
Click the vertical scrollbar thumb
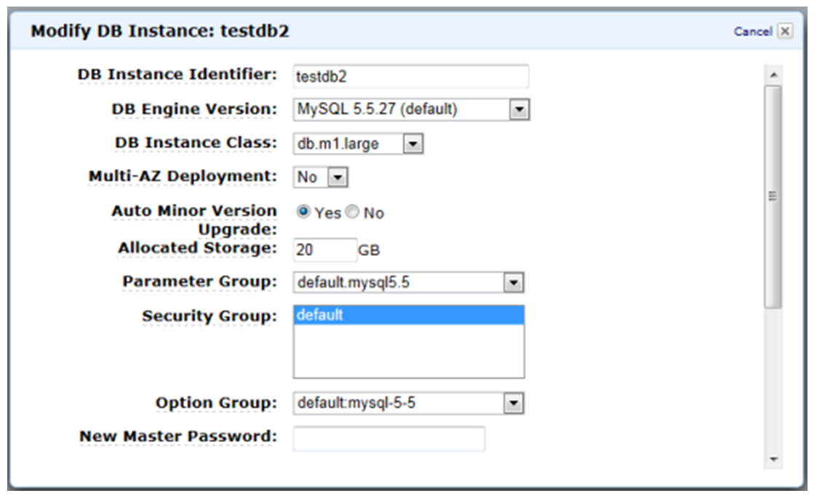point(773,197)
